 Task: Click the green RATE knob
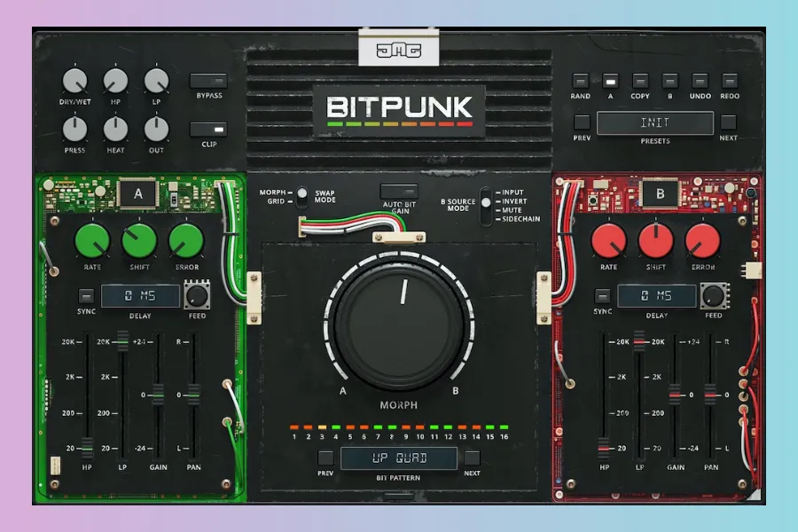[x=92, y=240]
